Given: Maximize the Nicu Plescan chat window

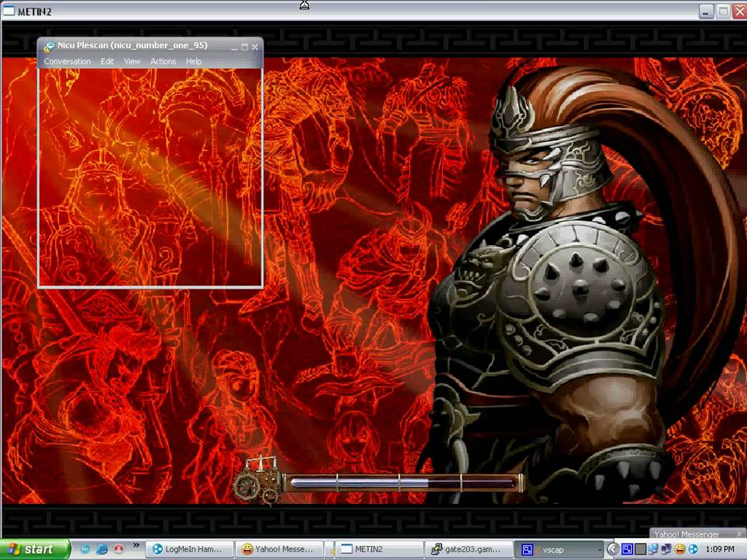Looking at the screenshot, I should (244, 47).
